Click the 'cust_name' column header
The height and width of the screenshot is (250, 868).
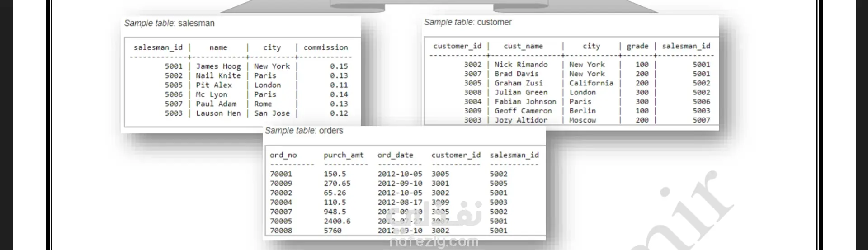(x=523, y=46)
